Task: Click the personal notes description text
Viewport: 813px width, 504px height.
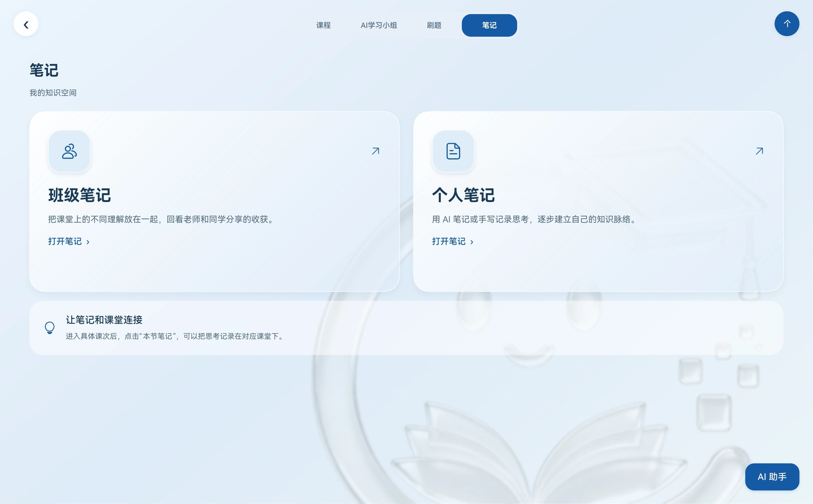Action: tap(535, 219)
